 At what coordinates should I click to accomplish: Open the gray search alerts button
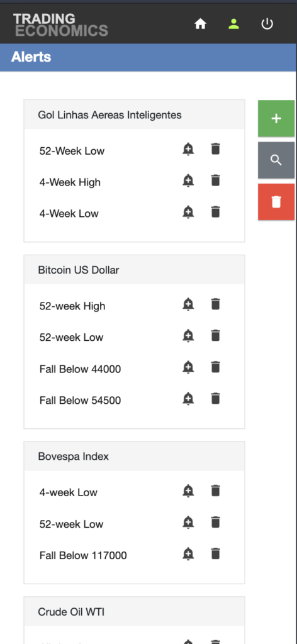tap(276, 160)
